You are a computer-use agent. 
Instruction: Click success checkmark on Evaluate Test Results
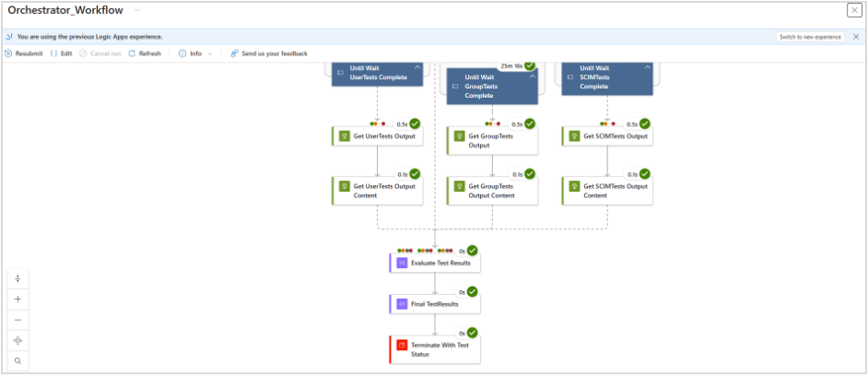472,251
